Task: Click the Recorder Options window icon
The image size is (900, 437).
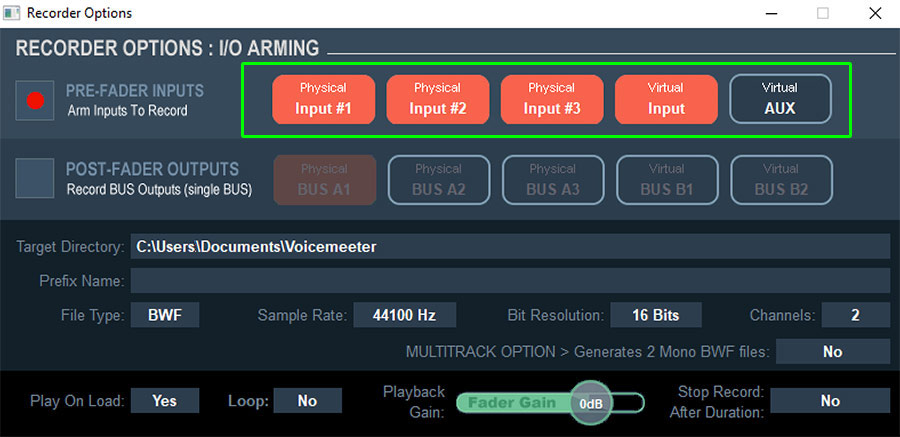Action: tap(11, 13)
